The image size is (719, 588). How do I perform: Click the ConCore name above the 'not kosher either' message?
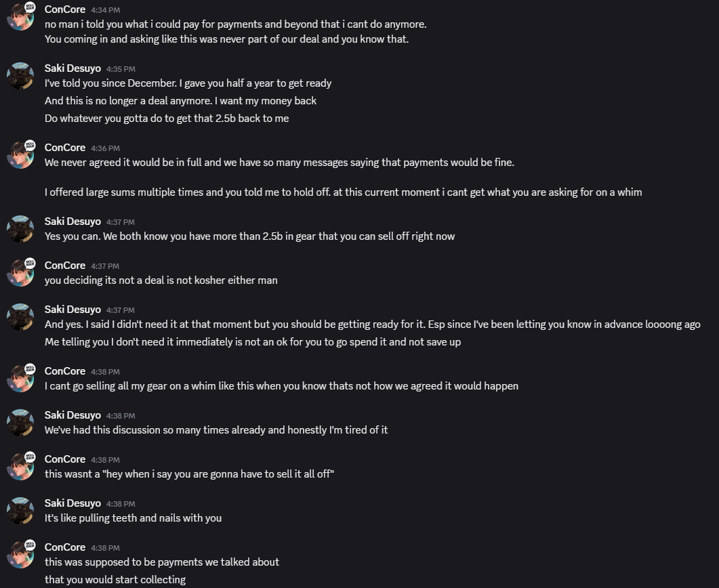tap(64, 266)
